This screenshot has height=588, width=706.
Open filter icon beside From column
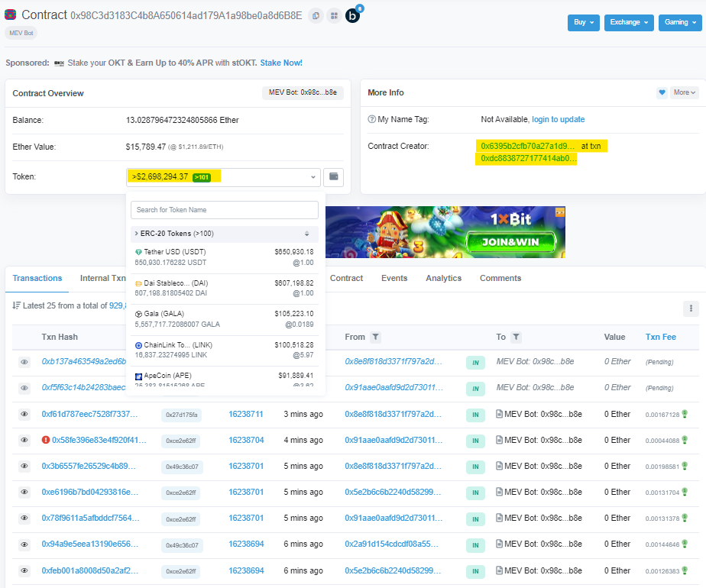pos(375,337)
